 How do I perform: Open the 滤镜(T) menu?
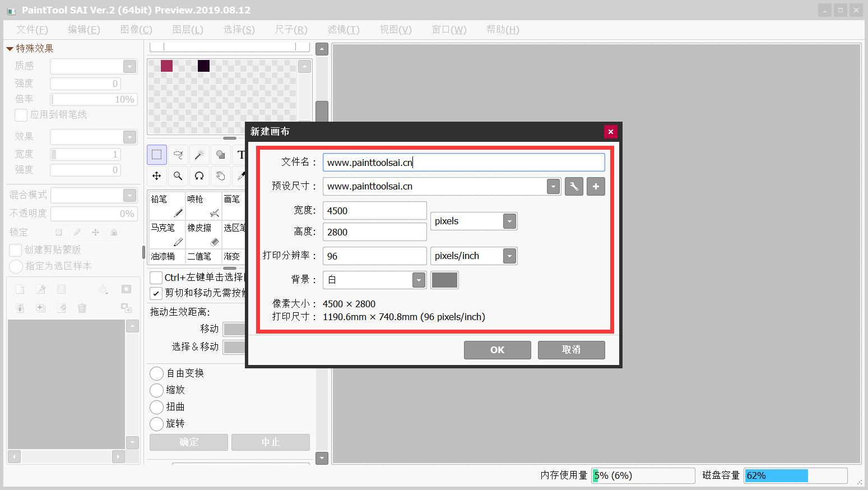tap(344, 30)
